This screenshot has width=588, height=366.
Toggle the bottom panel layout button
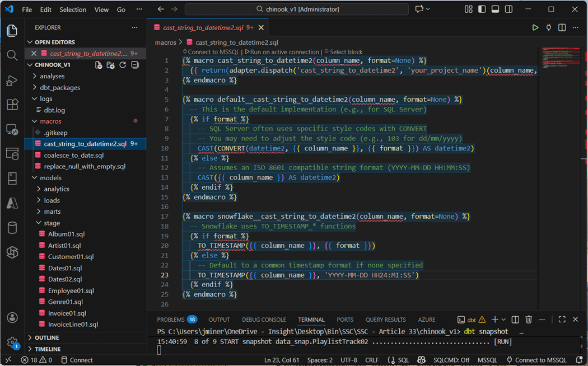tap(495, 10)
